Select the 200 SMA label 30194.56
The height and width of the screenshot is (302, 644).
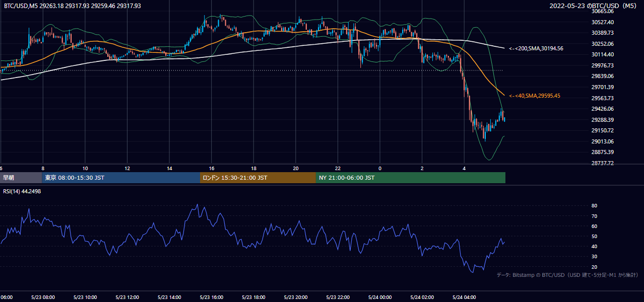pyautogui.click(x=536, y=48)
